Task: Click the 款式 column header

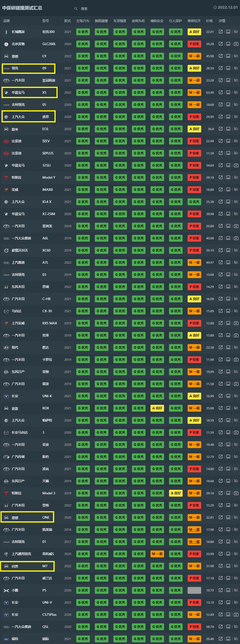Action: (x=68, y=21)
